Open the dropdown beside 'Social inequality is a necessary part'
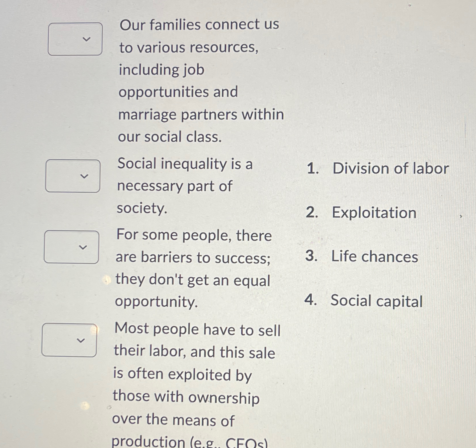This screenshot has width=476, height=448. (x=73, y=175)
